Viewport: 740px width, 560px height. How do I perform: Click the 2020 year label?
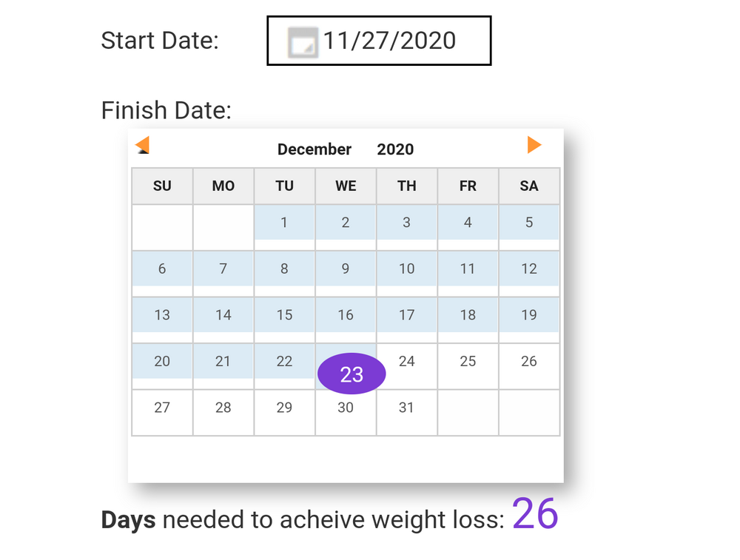coord(395,149)
